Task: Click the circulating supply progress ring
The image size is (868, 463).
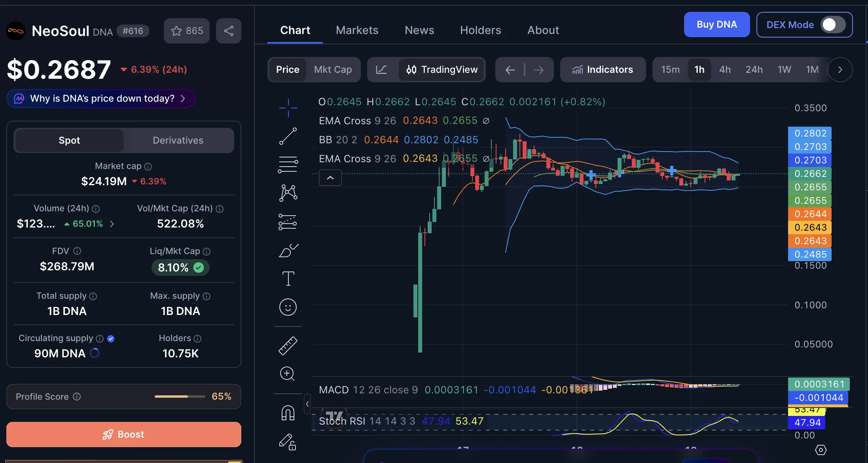Action: pyautogui.click(x=95, y=353)
